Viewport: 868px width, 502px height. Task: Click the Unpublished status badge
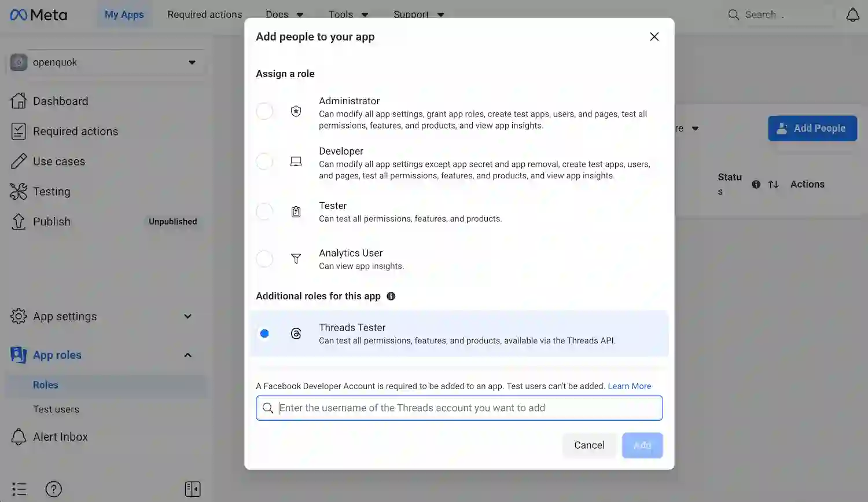click(172, 222)
